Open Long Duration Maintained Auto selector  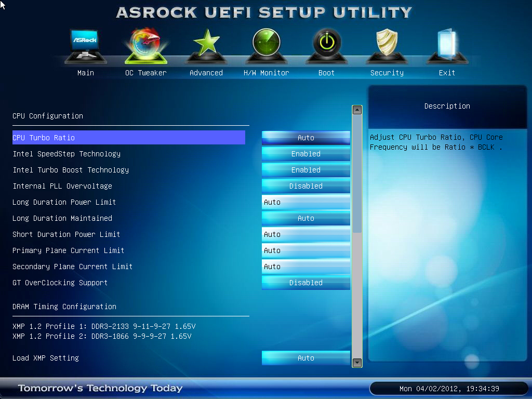point(305,218)
